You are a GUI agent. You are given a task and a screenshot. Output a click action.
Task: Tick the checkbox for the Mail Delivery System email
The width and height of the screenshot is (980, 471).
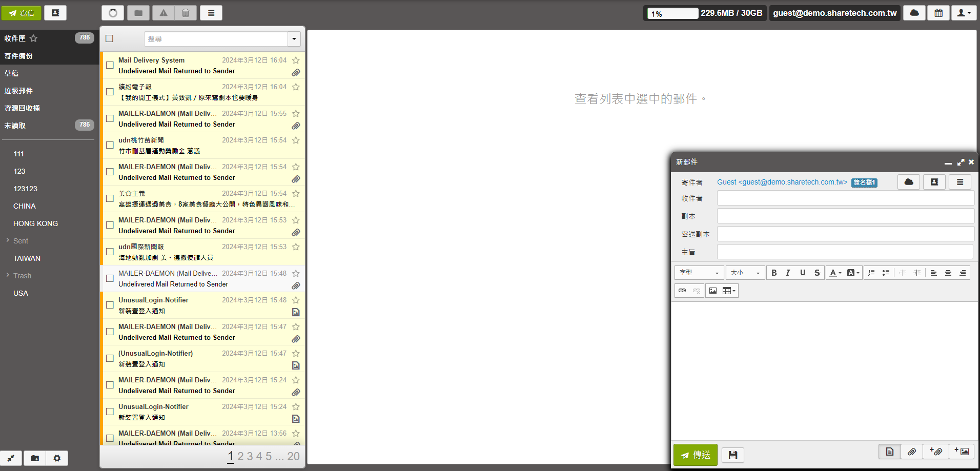(110, 65)
